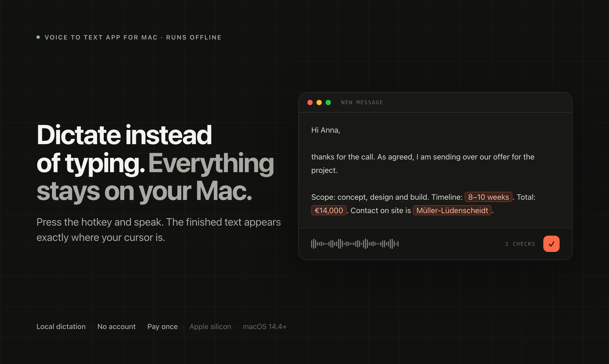Click the yellow minimize dot in New Message window
The image size is (609, 364).
319,102
